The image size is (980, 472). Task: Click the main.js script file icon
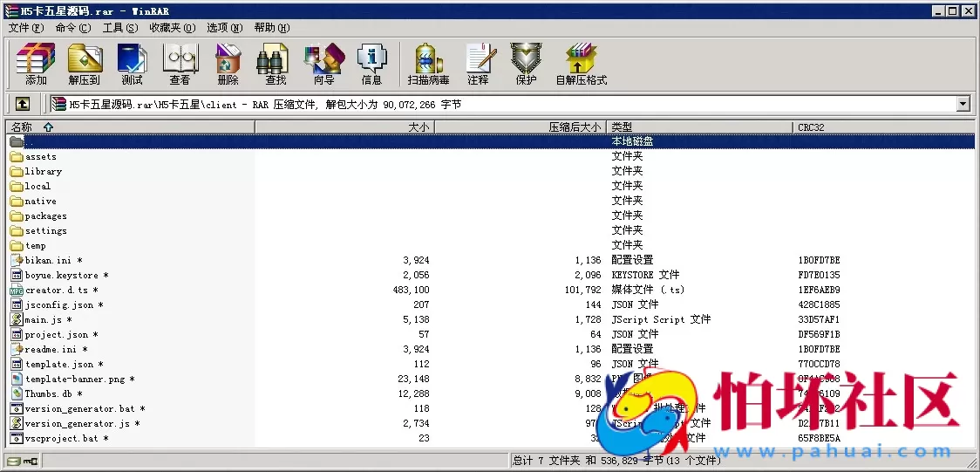(17, 319)
